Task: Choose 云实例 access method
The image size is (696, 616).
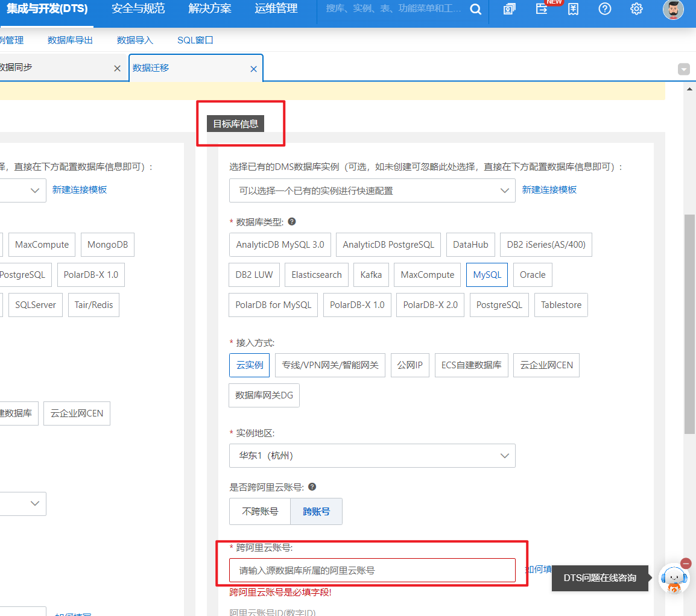Action: click(250, 365)
